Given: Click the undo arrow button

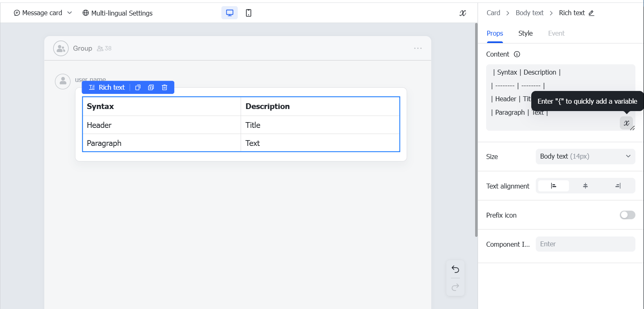Looking at the screenshot, I should 455,269.
